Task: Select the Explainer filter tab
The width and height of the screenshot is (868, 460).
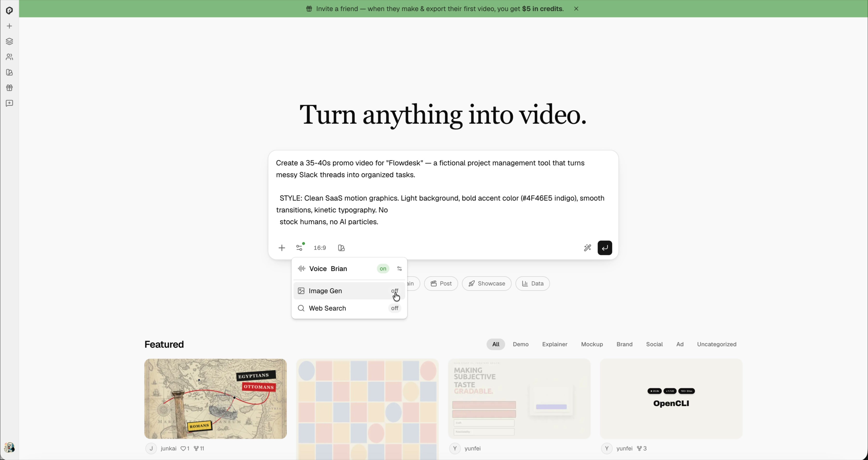Action: 554,344
